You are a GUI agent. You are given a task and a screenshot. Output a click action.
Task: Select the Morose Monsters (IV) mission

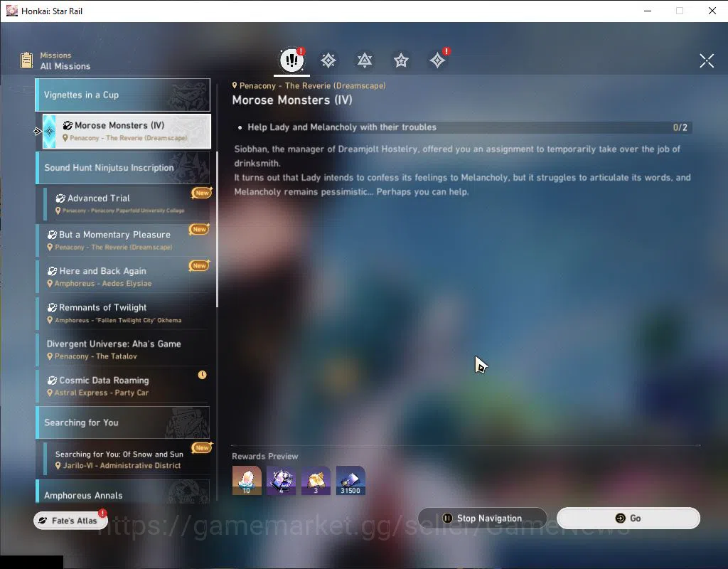[x=127, y=132]
